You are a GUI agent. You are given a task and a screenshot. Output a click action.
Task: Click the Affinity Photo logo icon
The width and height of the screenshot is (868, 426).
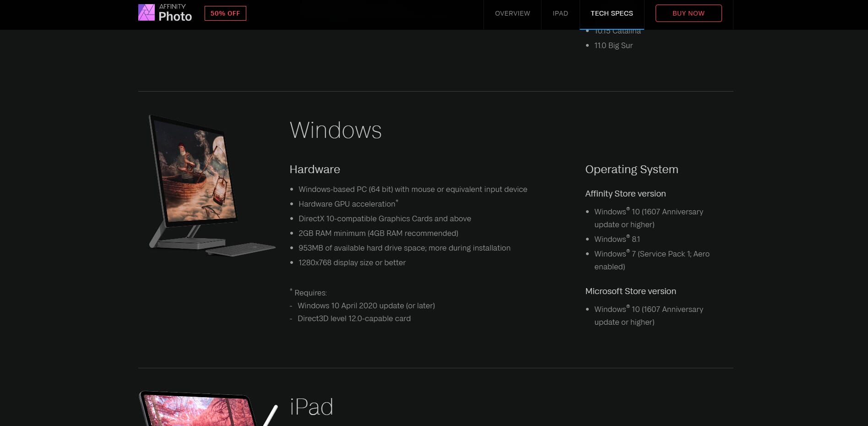pos(146,12)
